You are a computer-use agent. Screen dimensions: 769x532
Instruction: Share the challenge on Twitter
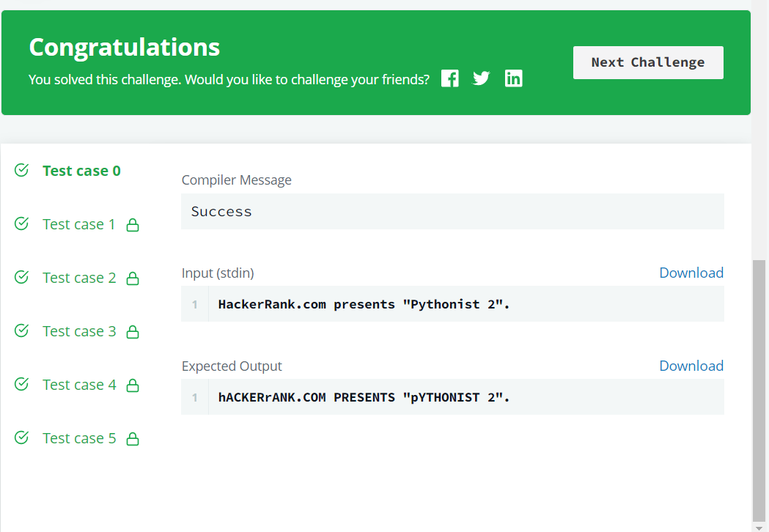[x=481, y=78]
